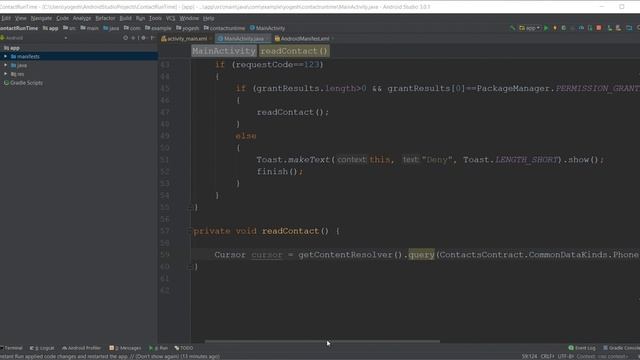Switch to activity_main.xml tab
Screen dimensions: 640x360
coord(187,39)
